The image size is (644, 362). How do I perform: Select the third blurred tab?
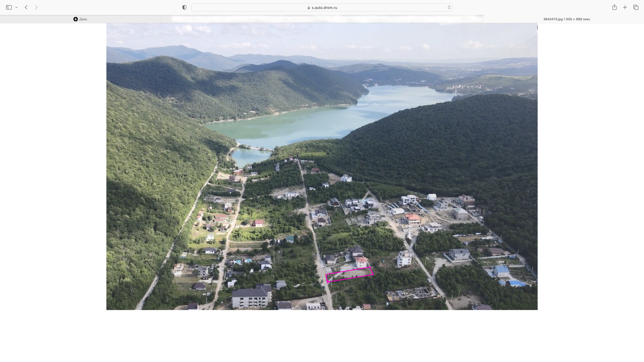click(402, 19)
